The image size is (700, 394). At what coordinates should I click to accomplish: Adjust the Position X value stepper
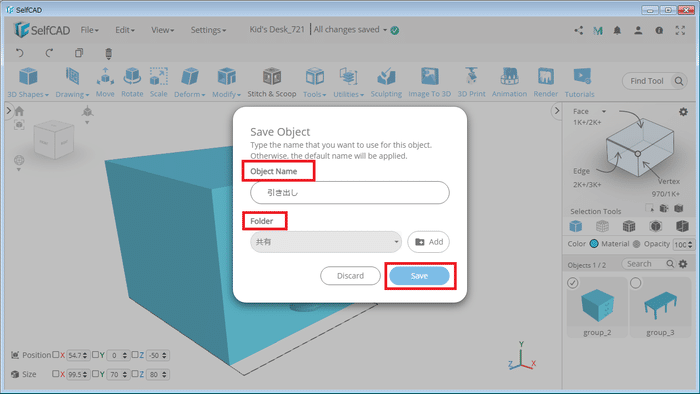click(x=85, y=356)
